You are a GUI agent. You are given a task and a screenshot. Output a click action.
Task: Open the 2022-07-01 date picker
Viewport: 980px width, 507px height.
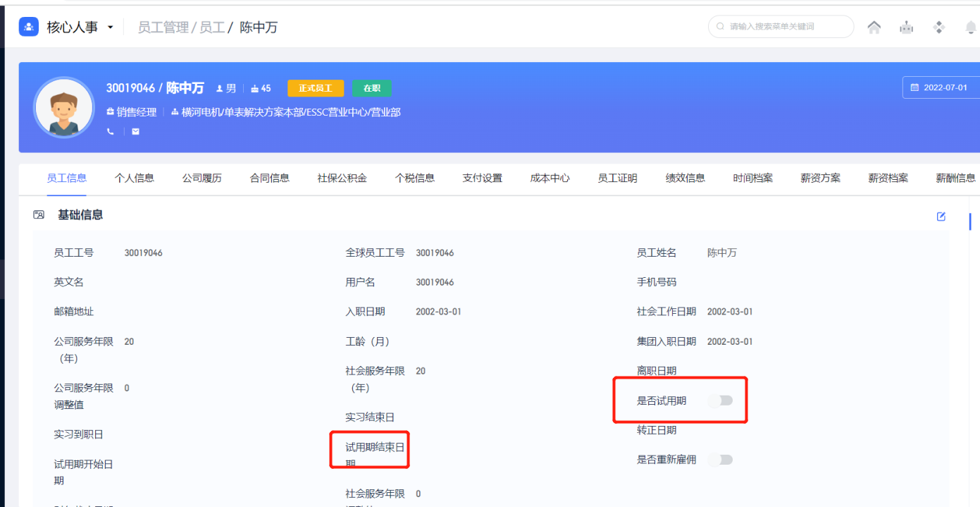(x=941, y=87)
